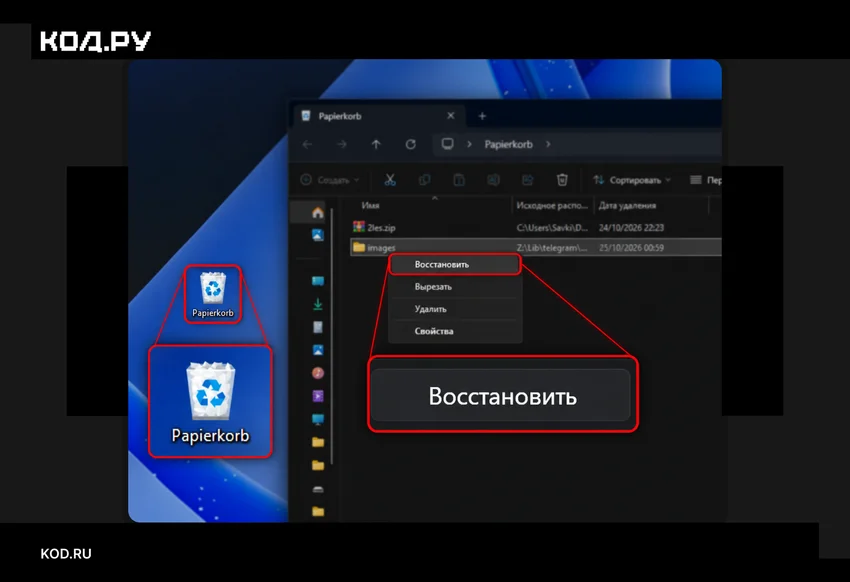The height and width of the screenshot is (582, 850).
Task: Click the 2les.zip archive icon
Action: click(358, 227)
